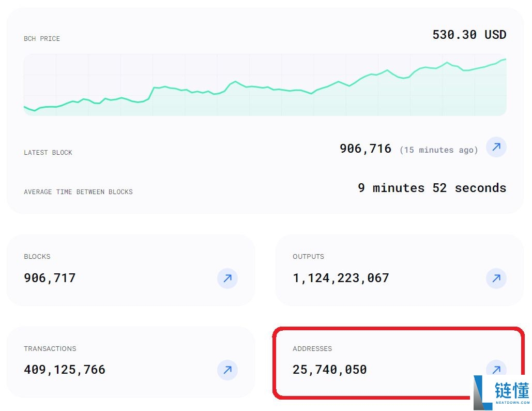This screenshot has width=532, height=411.
Task: Click the 链懂 Neatdown logo watermark
Action: click(501, 393)
